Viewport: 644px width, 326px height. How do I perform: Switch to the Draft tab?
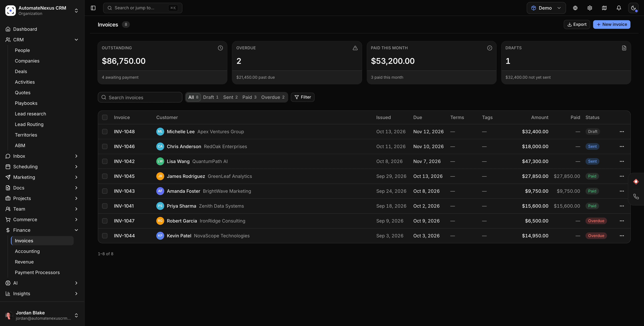[x=210, y=97]
